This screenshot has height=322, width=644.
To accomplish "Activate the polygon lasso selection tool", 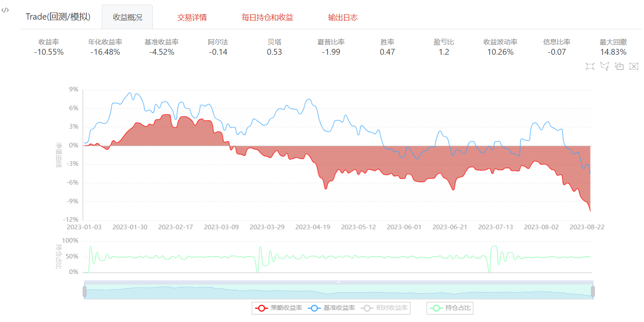I will pyautogui.click(x=604, y=66).
